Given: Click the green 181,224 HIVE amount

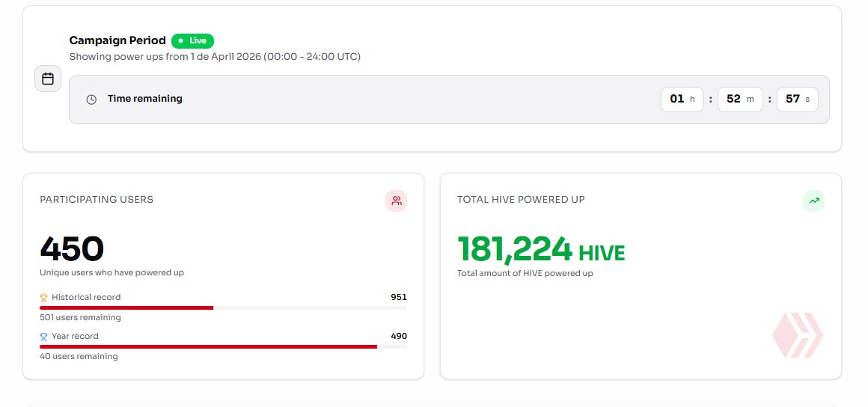Looking at the screenshot, I should 541,249.
